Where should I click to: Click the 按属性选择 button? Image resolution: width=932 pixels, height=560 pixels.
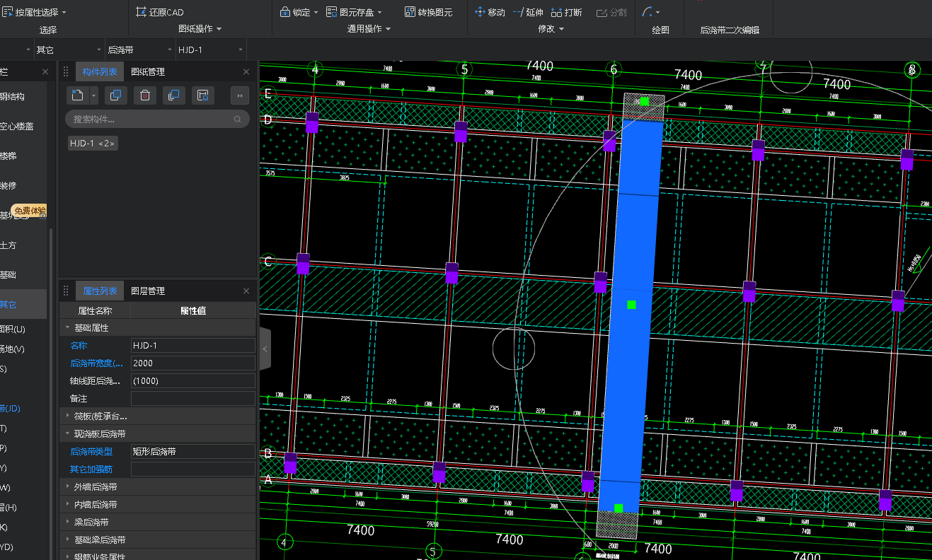click(x=35, y=12)
